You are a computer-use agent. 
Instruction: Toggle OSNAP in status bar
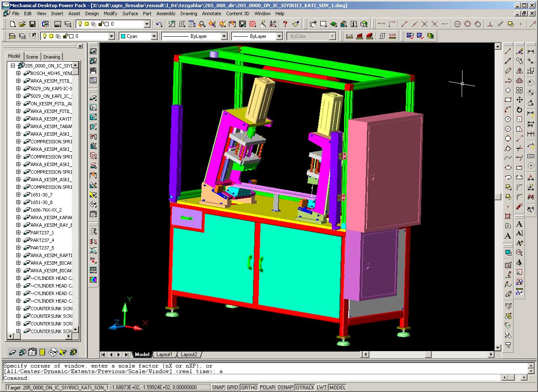285,387
